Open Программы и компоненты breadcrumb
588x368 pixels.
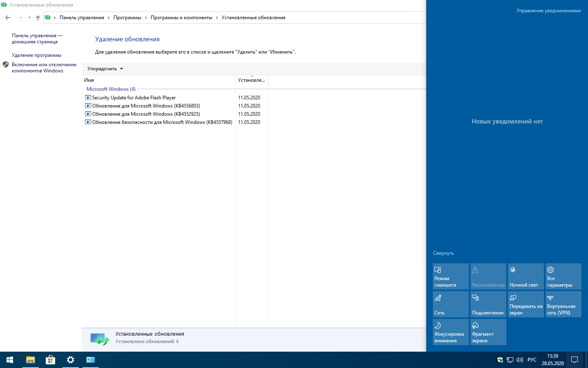[x=181, y=18]
